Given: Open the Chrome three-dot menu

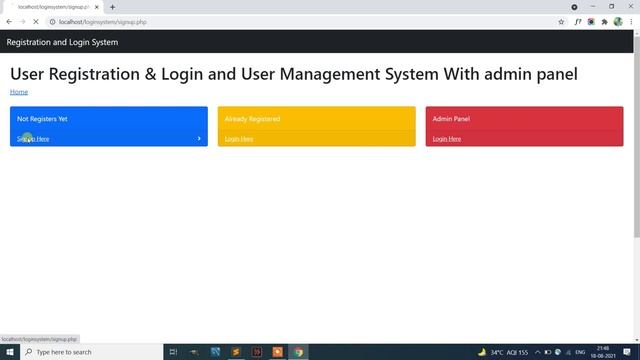Looking at the screenshot, I should point(631,22).
